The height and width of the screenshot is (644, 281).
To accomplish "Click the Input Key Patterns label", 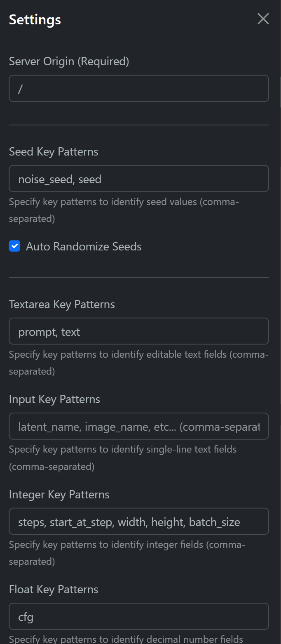I will (x=54, y=399).
